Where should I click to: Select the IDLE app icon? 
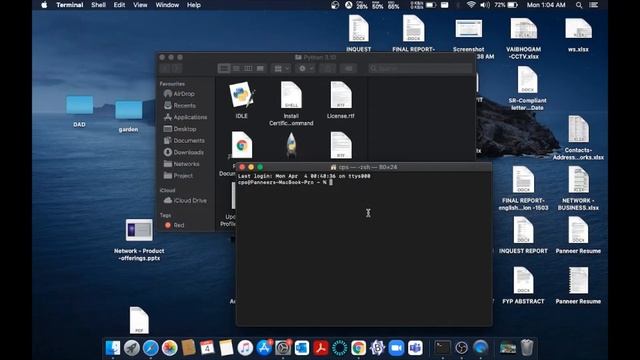[241, 95]
